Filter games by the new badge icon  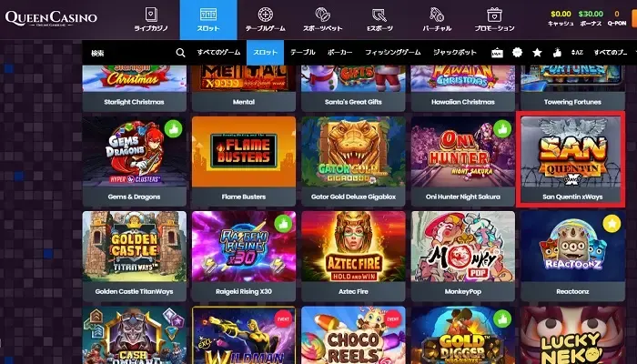[x=517, y=53]
